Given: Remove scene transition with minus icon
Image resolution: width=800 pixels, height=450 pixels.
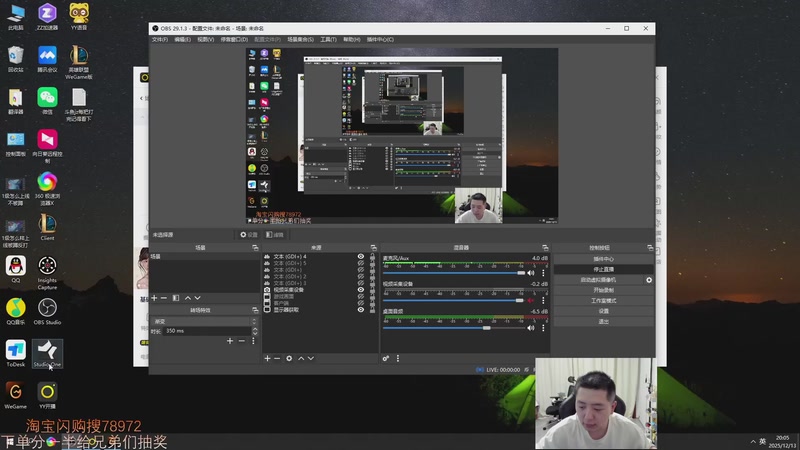Looking at the screenshot, I should 241,341.
